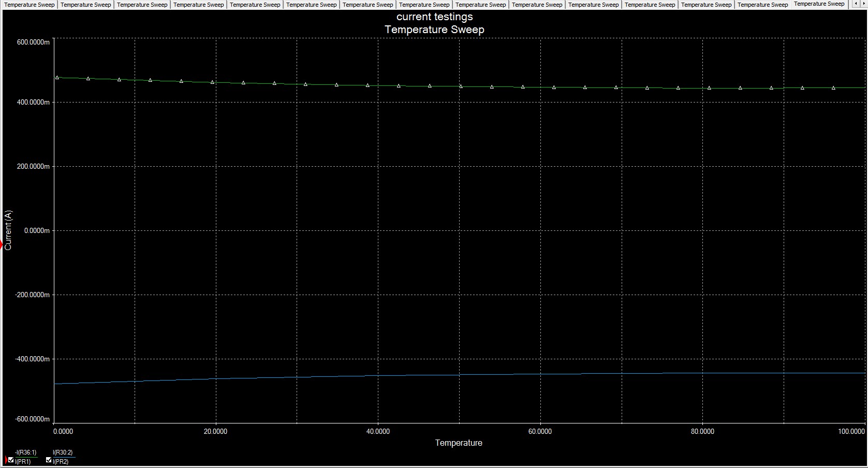Viewport: 868px width, 468px height.
Task: Select the I(PR1) legend entry text
Action: coord(23,462)
